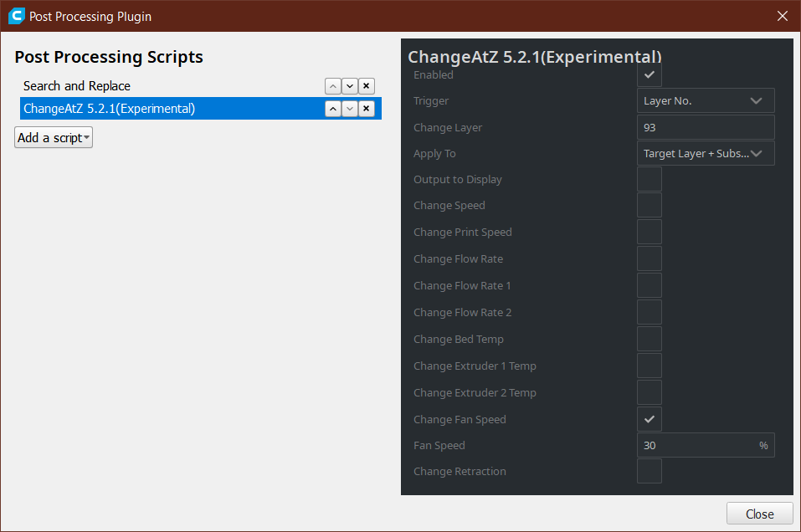Move Search and Replace script down
Viewport: 801px width, 532px height.
coord(350,86)
